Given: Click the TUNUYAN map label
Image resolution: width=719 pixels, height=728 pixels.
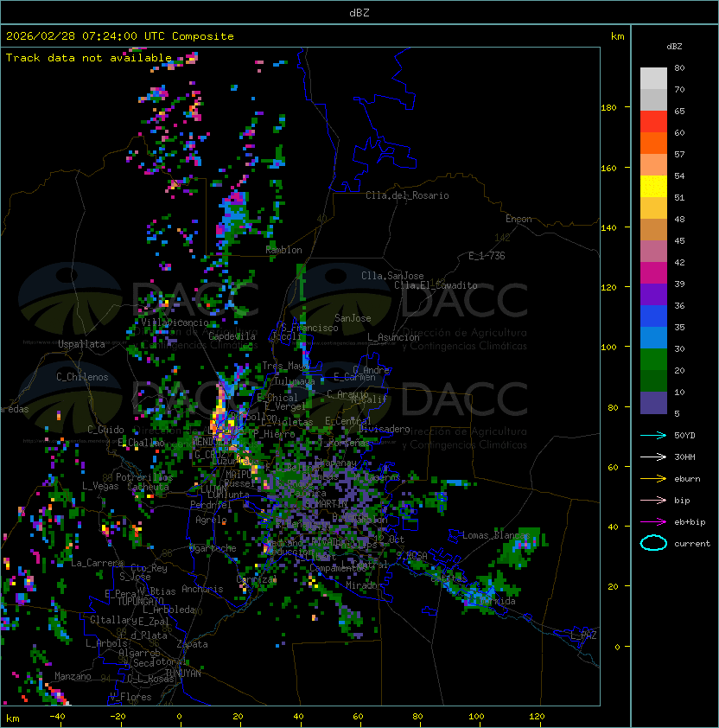Looking at the screenshot, I should click(183, 674).
